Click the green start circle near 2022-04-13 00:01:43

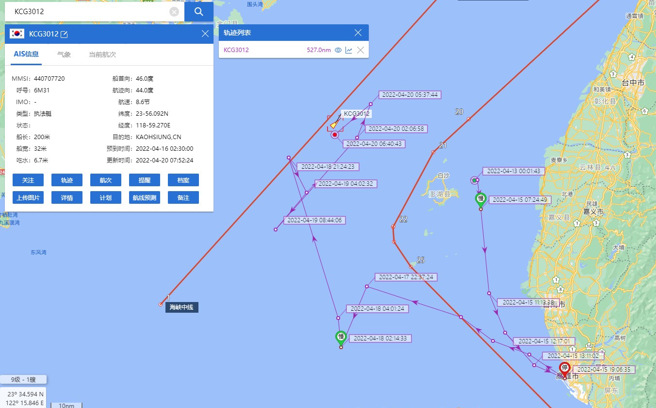474,180
